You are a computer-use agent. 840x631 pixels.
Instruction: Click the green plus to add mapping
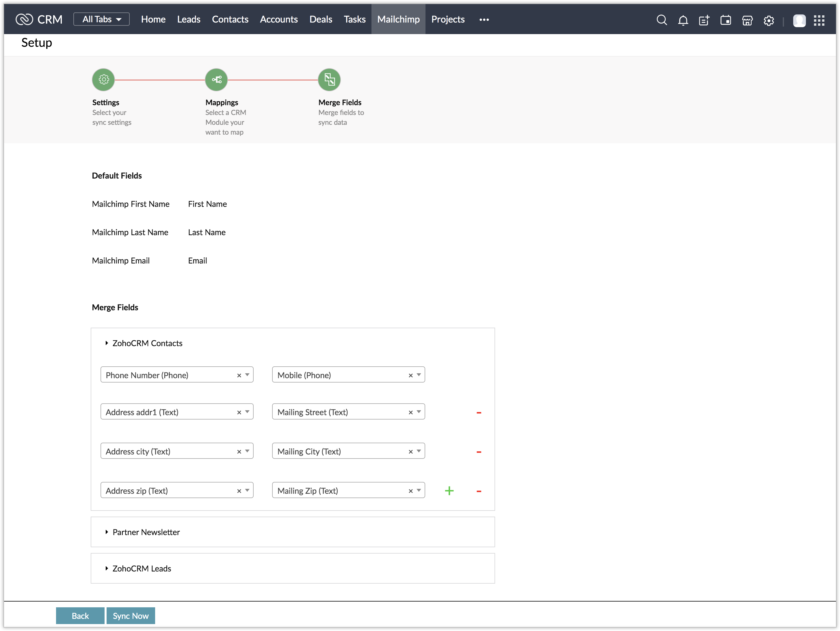click(449, 491)
